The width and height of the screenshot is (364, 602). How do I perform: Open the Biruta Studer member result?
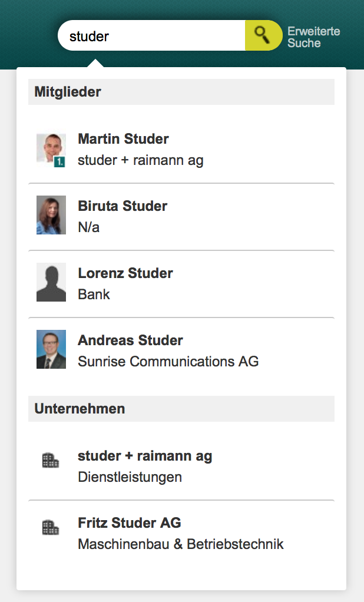click(123, 206)
